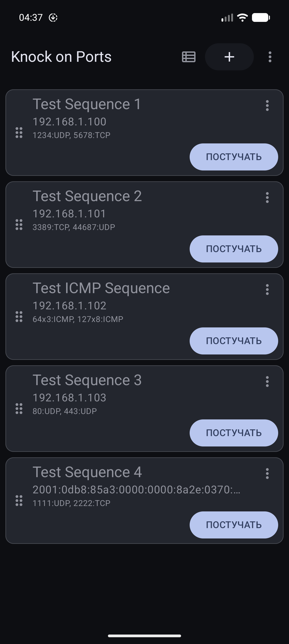The width and height of the screenshot is (289, 644).
Task: Click drag handle of Test Sequence 2
Action: (19, 225)
